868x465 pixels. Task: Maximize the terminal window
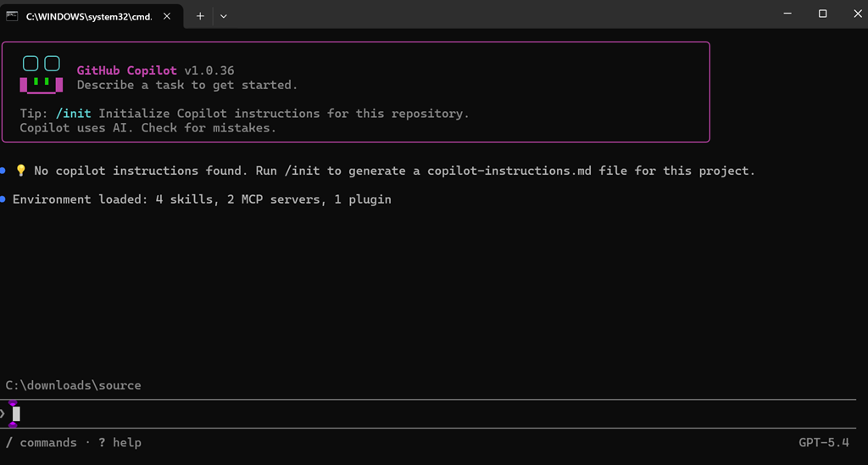(822, 14)
